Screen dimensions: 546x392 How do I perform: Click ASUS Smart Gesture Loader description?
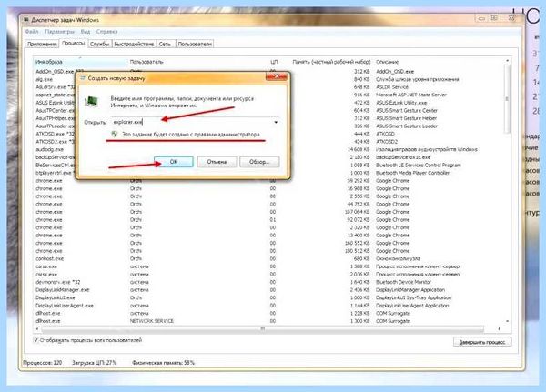click(x=407, y=126)
